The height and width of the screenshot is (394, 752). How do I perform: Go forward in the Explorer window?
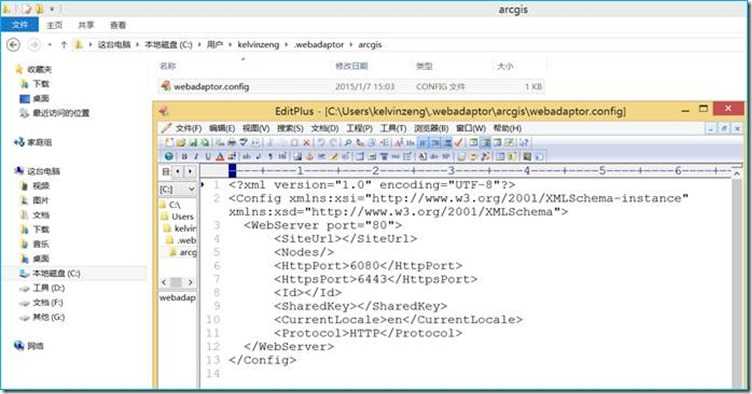coord(34,45)
